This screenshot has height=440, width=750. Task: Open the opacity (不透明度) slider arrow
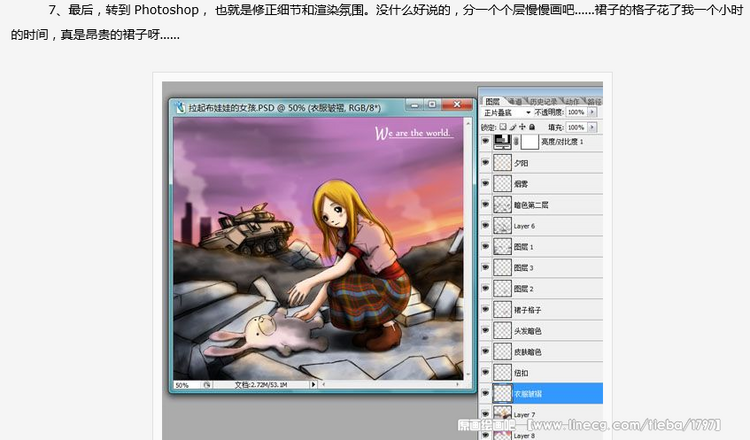pyautogui.click(x=592, y=112)
